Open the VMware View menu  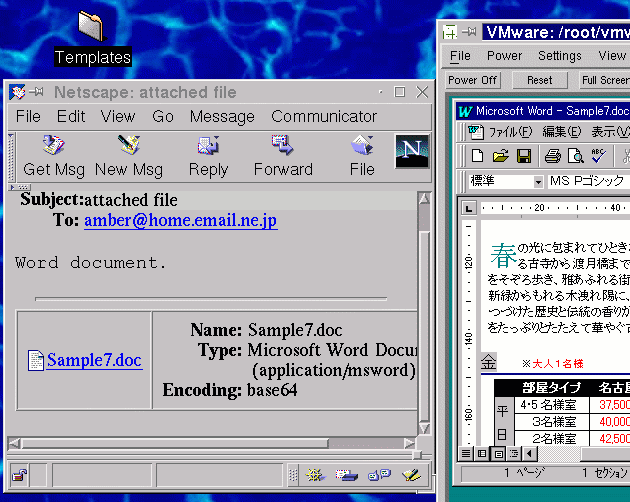[x=612, y=55]
